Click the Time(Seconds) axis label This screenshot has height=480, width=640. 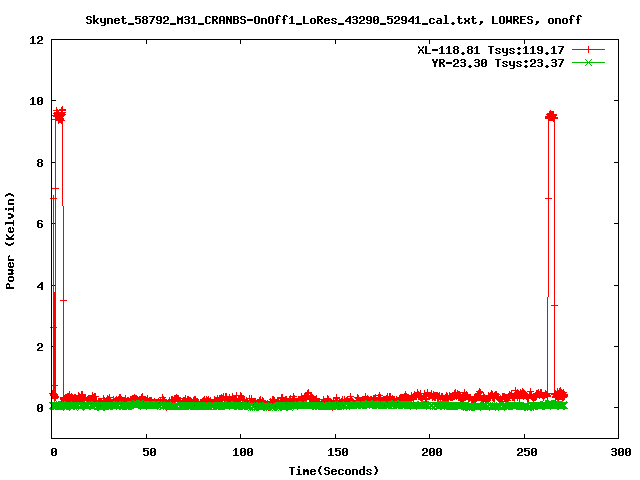[x=333, y=471]
